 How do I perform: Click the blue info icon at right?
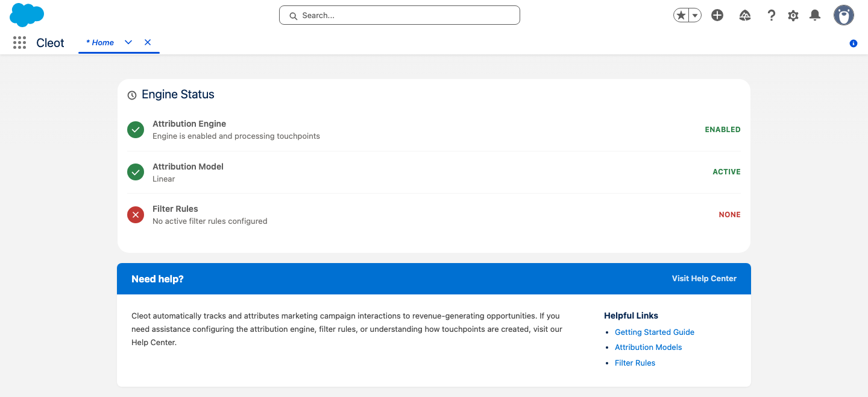click(854, 43)
